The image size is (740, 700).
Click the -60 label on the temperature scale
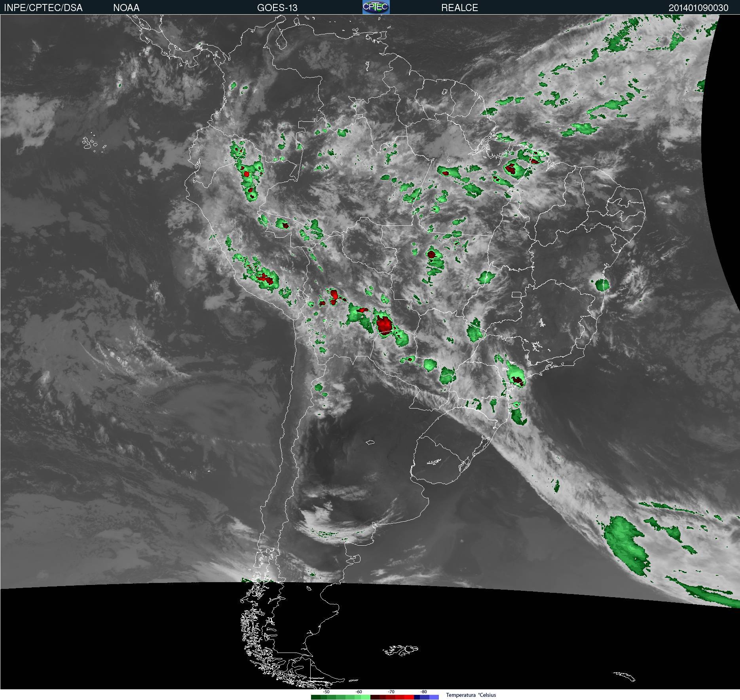[x=359, y=692]
